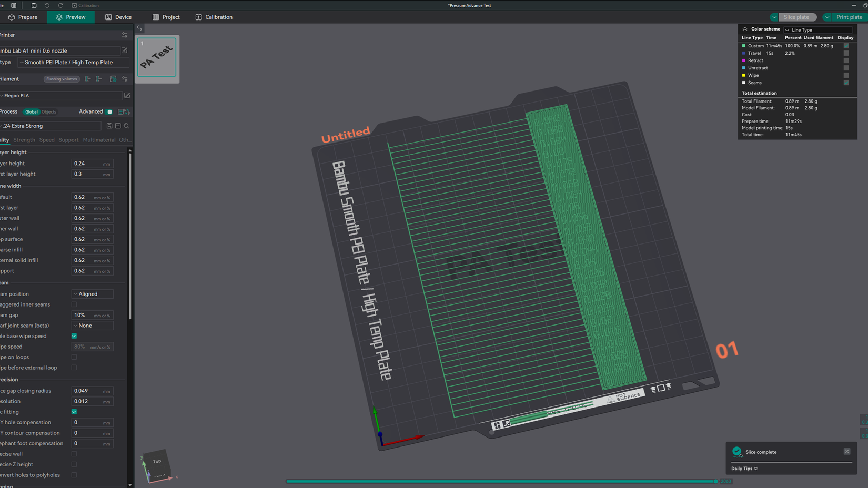Collapse the sidebar with the arrows icon
868x488 pixels.
139,28
